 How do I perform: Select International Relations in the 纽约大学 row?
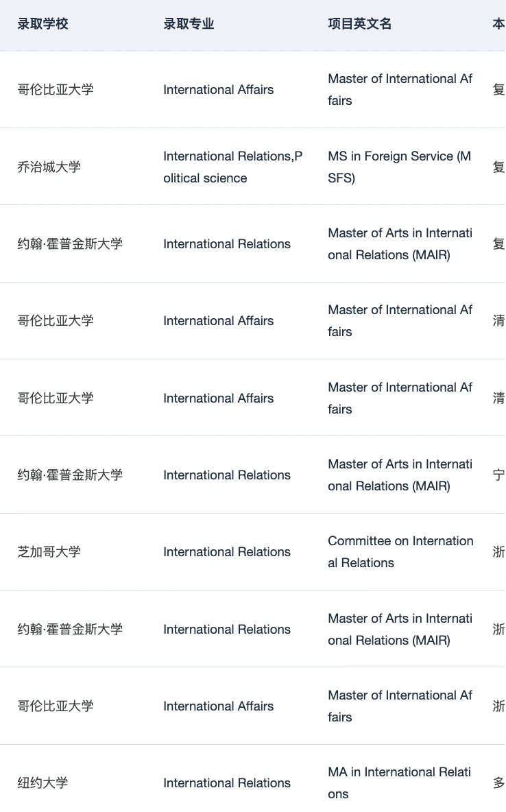coord(227,783)
